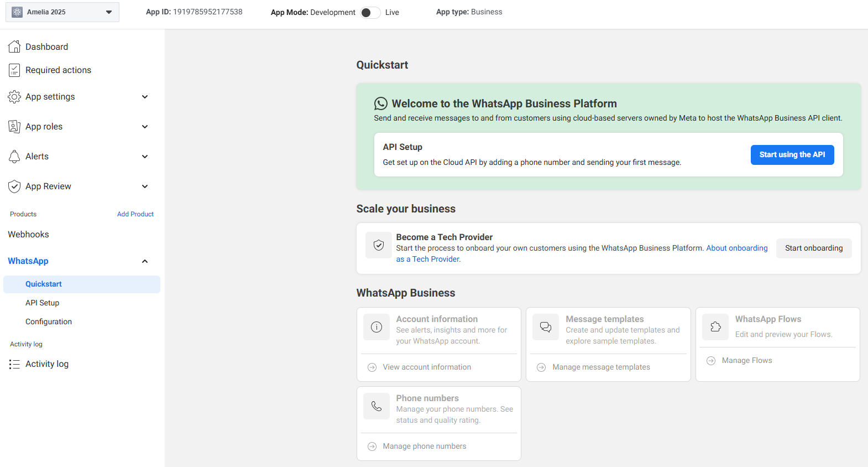This screenshot has width=868, height=467.
Task: Click arrow icon beside Manage message templates
Action: [541, 367]
